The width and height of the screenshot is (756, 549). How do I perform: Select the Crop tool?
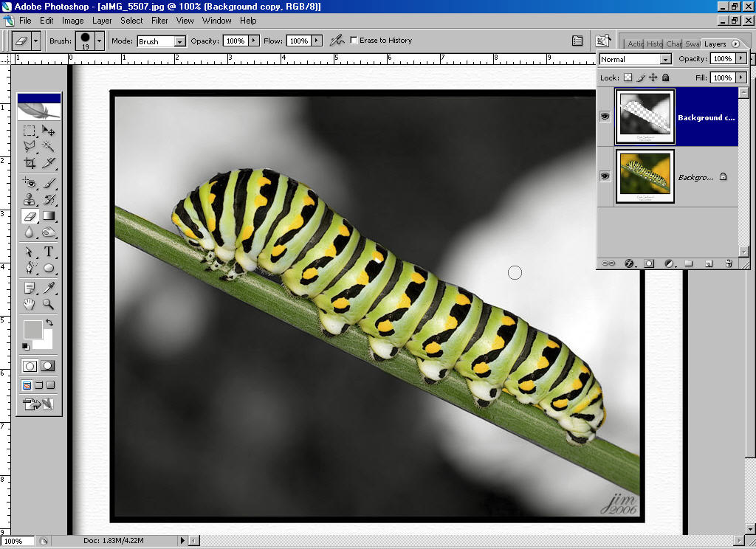point(30,162)
